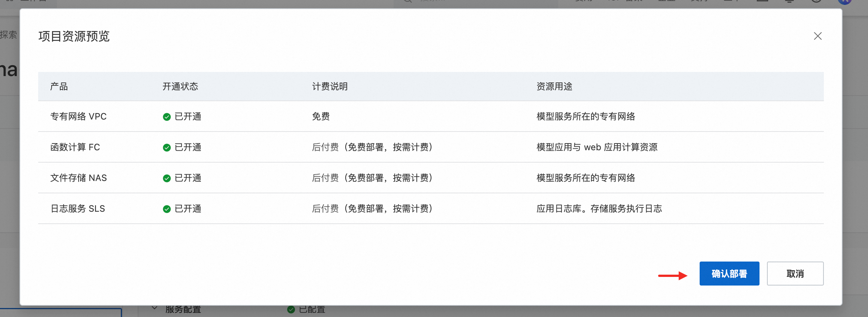Click the green check icon in the 日志服务 SLS row
The height and width of the screenshot is (317, 868).
[167, 209]
